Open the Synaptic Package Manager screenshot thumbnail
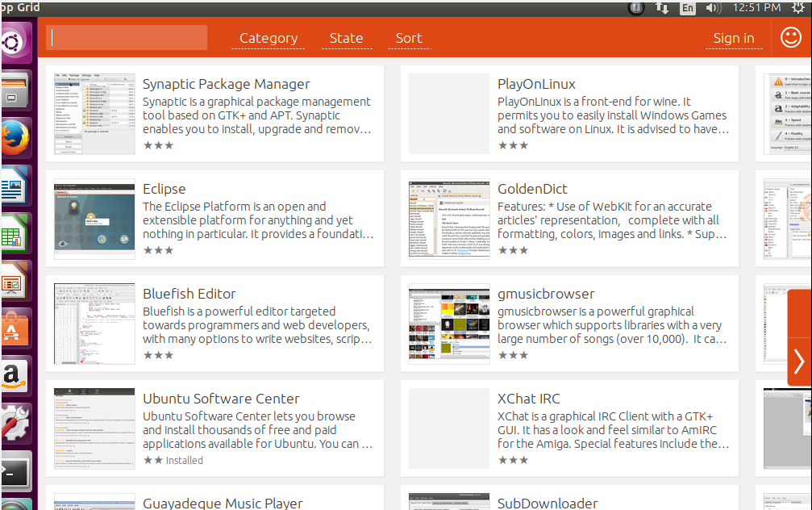Image resolution: width=812 pixels, height=510 pixels. pos(95,114)
